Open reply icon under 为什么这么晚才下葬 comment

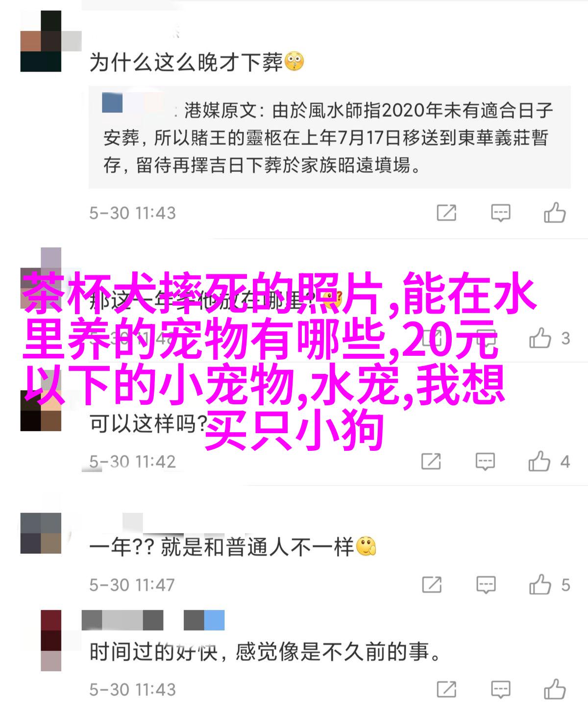click(x=501, y=213)
